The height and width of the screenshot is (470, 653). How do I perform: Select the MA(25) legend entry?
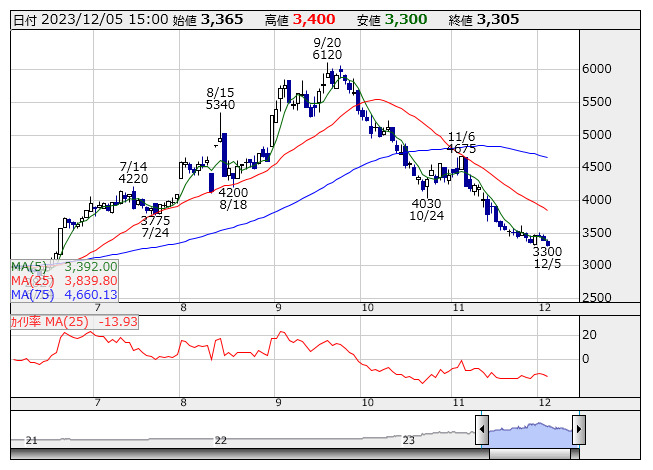point(65,281)
